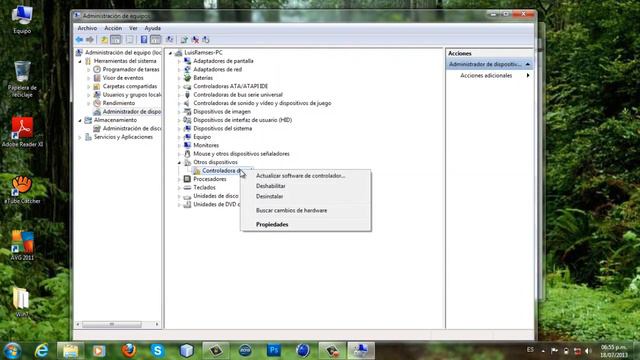The image size is (640, 360).
Task: Select the Papelera de reciclaje desktop icon
Action: coord(22,79)
